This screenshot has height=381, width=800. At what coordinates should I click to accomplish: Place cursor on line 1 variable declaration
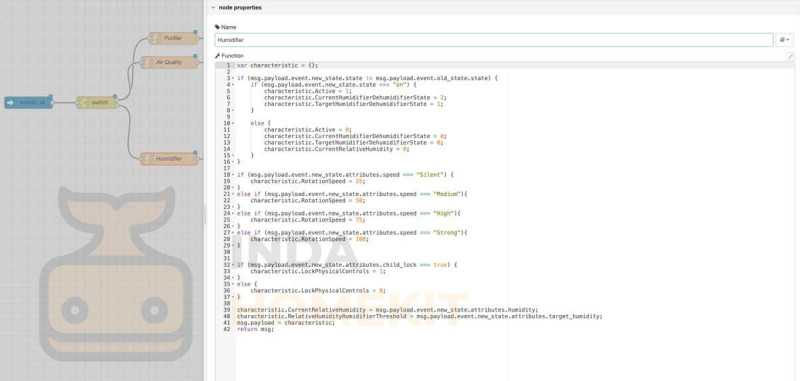pos(278,65)
